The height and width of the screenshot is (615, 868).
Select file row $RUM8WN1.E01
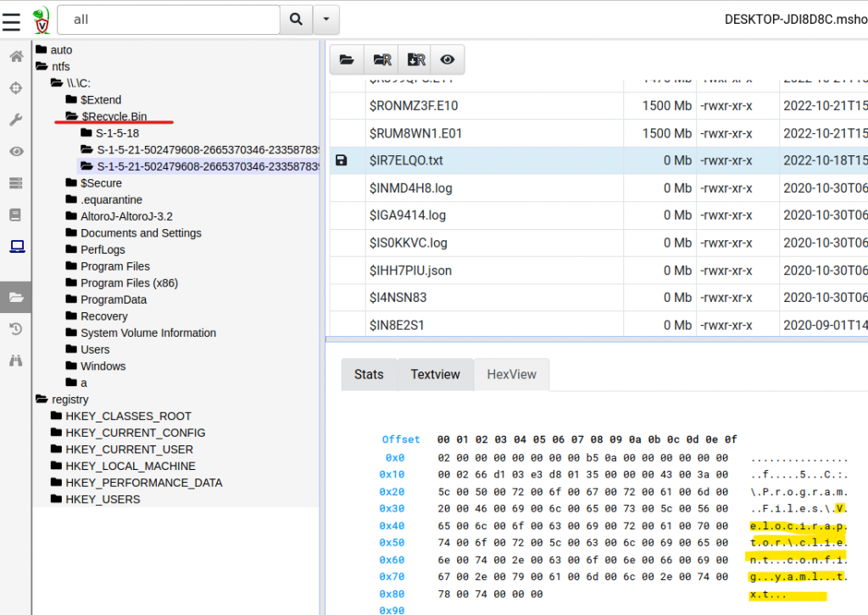tap(599, 133)
